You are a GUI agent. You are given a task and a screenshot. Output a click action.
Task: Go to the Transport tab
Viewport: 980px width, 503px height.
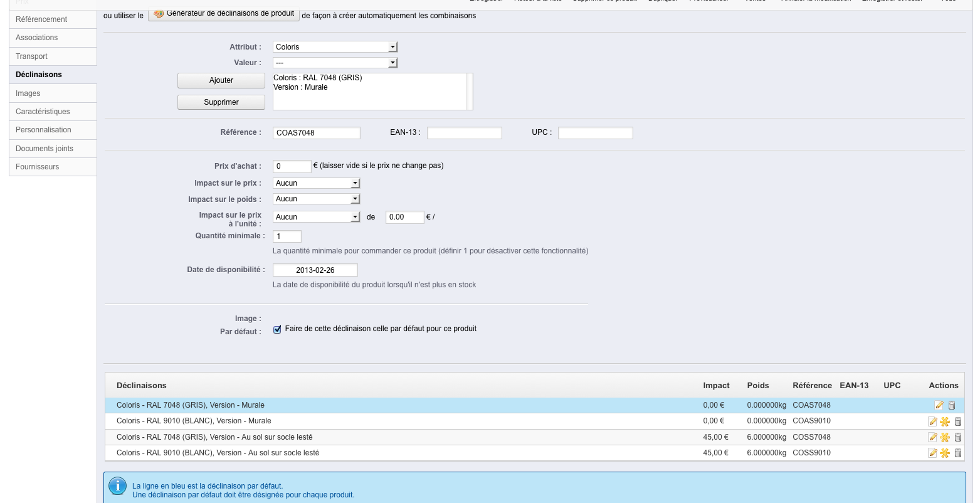pos(53,56)
